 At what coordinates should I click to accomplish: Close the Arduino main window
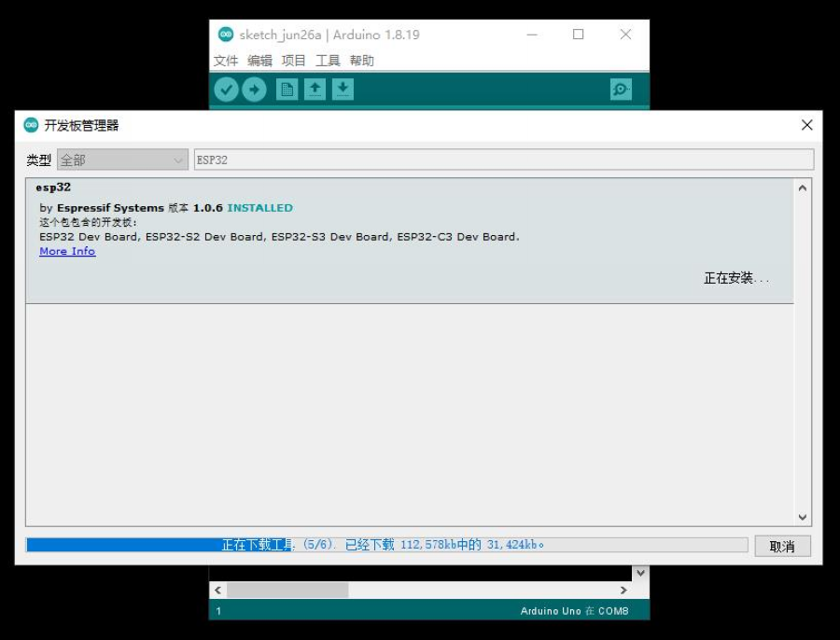point(625,35)
